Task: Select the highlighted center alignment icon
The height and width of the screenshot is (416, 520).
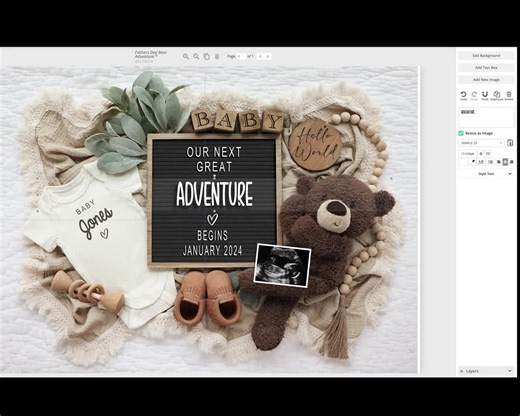Action: click(505, 162)
